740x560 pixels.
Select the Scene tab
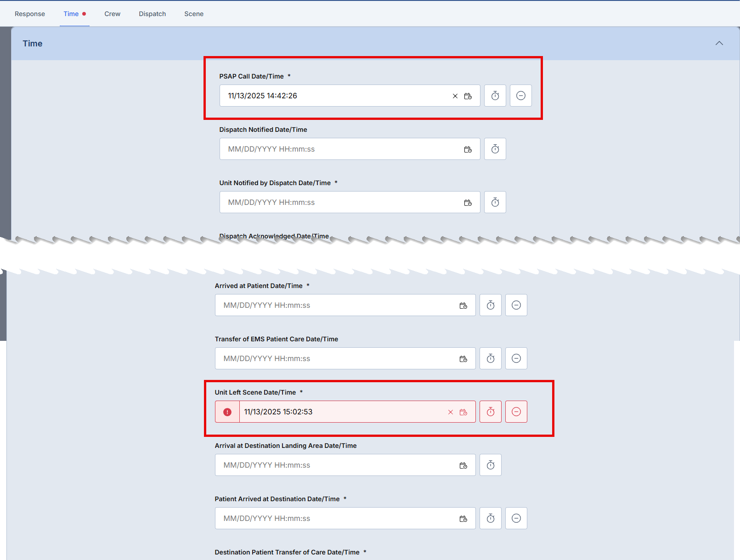(x=194, y=14)
